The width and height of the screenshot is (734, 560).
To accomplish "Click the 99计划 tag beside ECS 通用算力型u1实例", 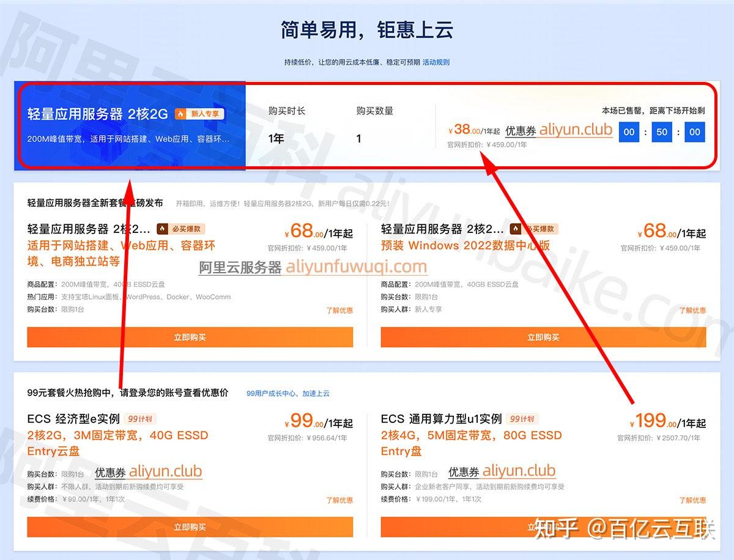I will [524, 419].
